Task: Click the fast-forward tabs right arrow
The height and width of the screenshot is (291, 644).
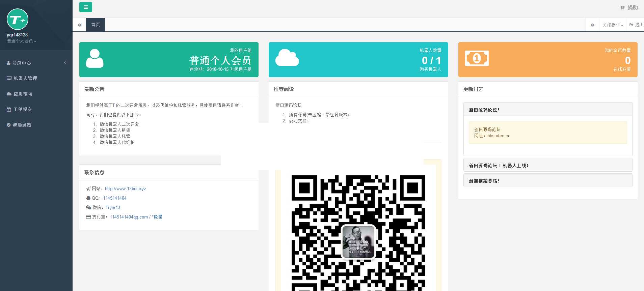Action: coord(592,25)
